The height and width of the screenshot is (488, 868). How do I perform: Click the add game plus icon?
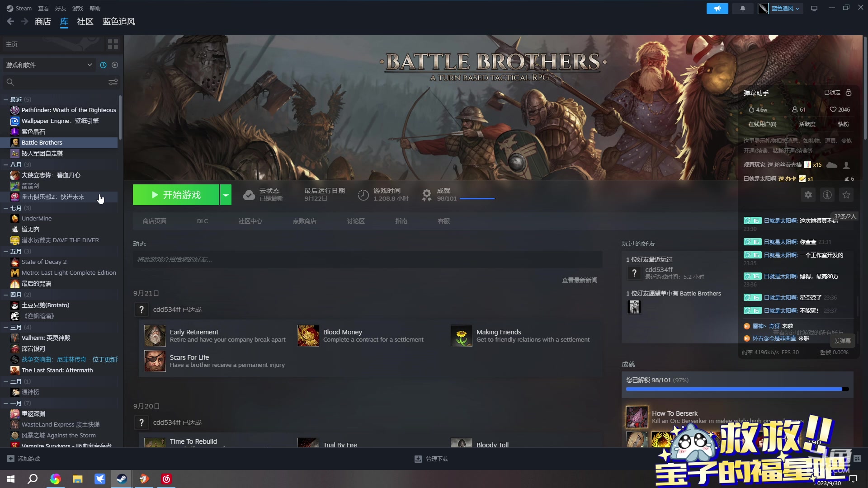11,459
